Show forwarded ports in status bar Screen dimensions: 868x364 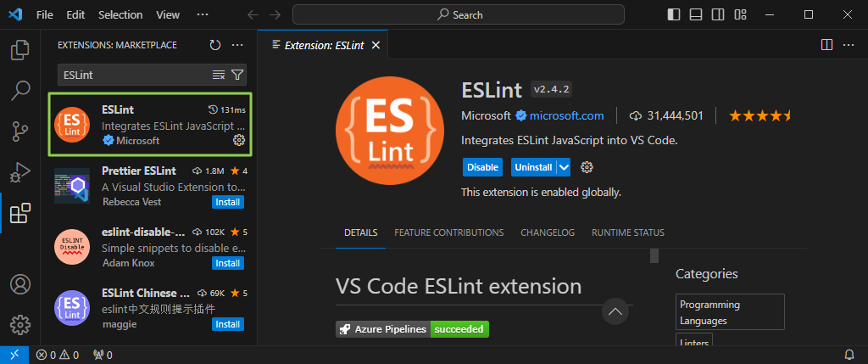coord(103,355)
